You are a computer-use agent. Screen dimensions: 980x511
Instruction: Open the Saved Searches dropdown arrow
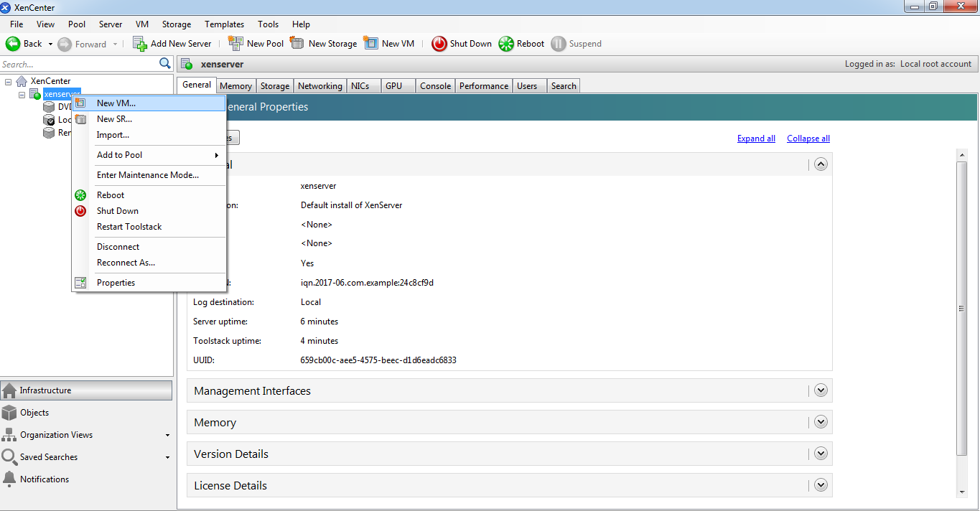pos(167,458)
